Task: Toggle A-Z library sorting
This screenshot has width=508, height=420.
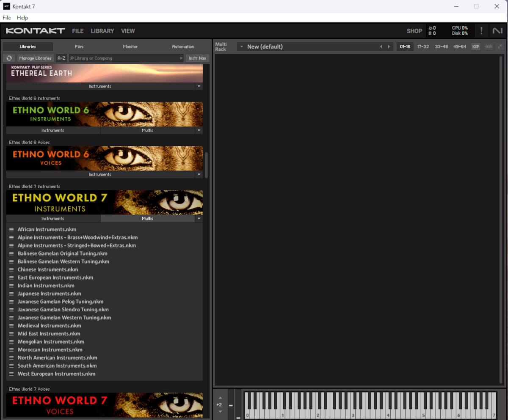Action: 61,58
